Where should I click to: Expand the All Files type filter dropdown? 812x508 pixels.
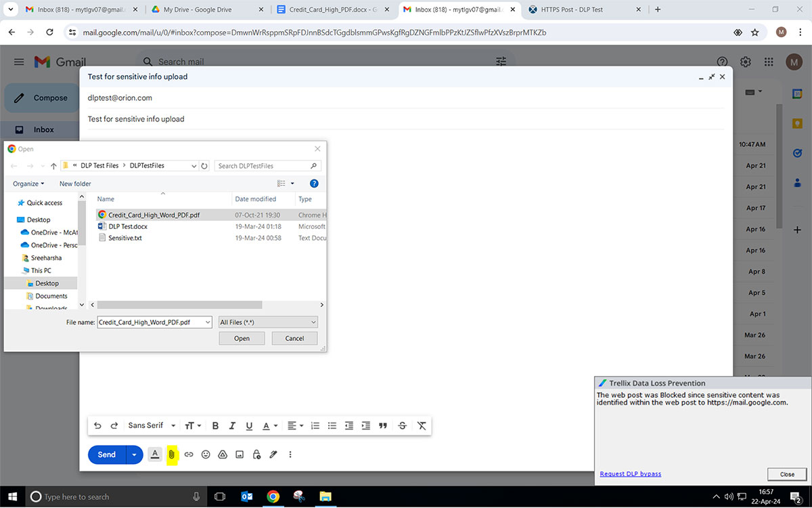[x=268, y=322]
